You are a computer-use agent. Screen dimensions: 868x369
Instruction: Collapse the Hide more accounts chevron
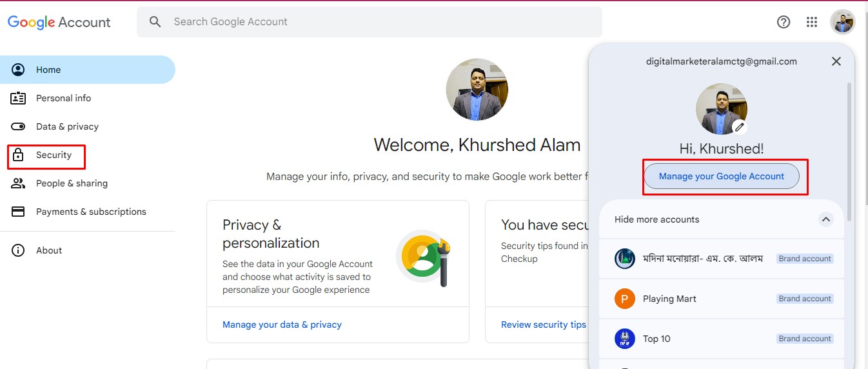pos(826,219)
